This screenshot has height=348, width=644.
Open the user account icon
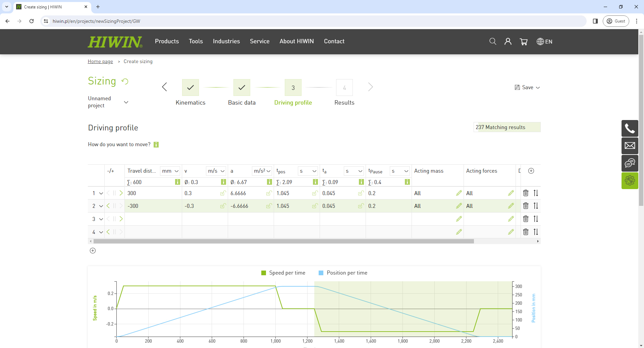508,41
